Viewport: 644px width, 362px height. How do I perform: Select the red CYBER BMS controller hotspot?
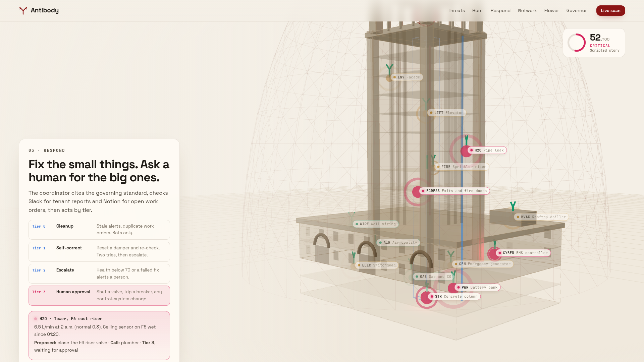point(494,254)
